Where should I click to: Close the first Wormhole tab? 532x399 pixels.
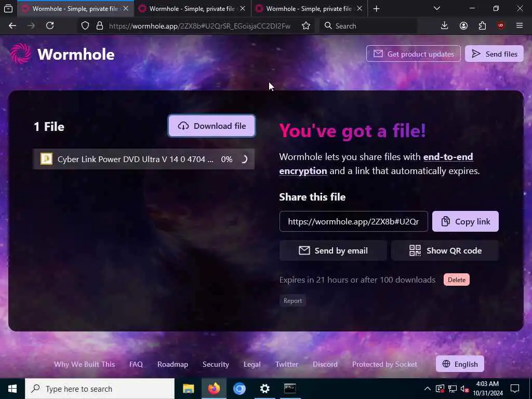(126, 8)
